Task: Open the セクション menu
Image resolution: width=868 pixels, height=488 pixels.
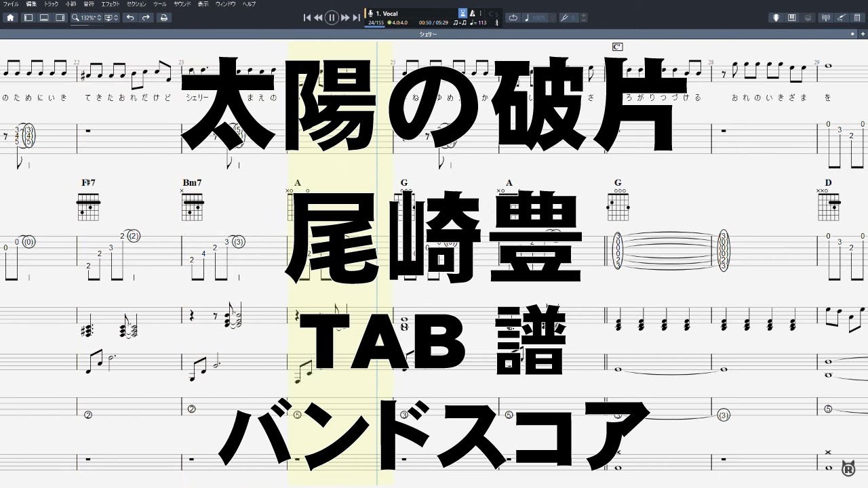Action: [137, 4]
